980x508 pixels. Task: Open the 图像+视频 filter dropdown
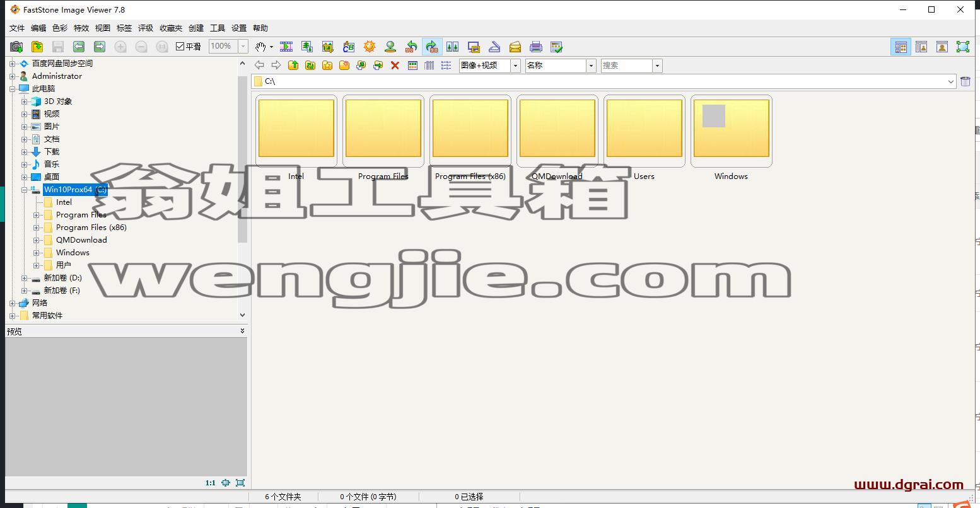[x=515, y=66]
